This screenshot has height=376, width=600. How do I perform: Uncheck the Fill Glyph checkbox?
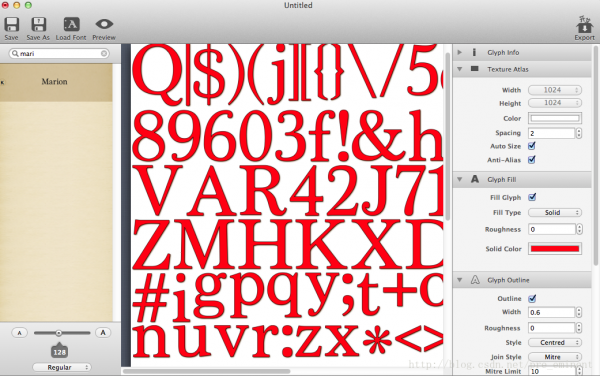pyautogui.click(x=532, y=197)
